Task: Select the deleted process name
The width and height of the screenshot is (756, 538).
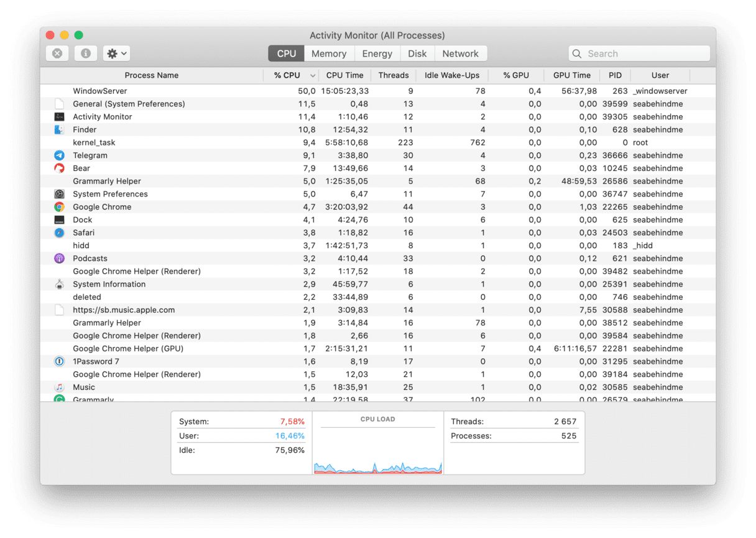Action: click(x=87, y=297)
